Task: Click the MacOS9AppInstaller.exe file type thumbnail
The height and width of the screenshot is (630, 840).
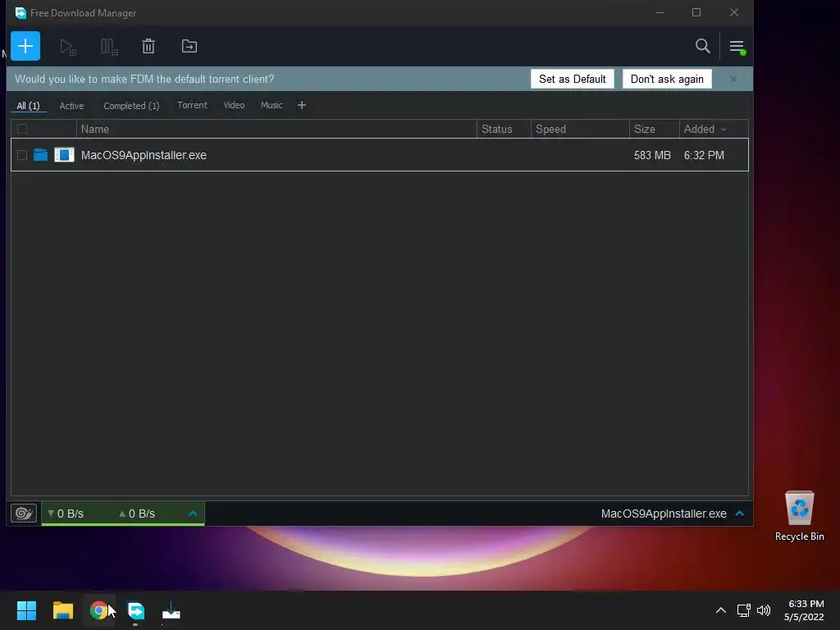Action: tap(64, 155)
